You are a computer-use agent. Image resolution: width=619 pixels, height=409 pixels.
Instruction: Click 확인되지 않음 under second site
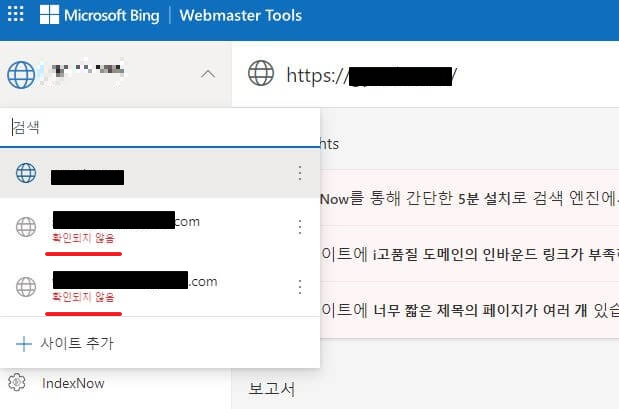click(83, 238)
